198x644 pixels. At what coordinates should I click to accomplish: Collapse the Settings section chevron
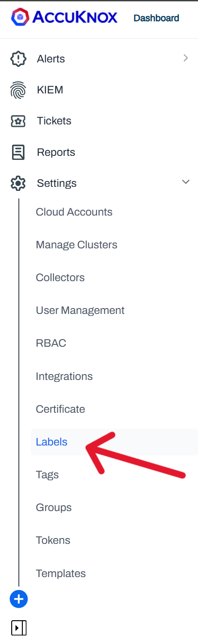coord(185,182)
